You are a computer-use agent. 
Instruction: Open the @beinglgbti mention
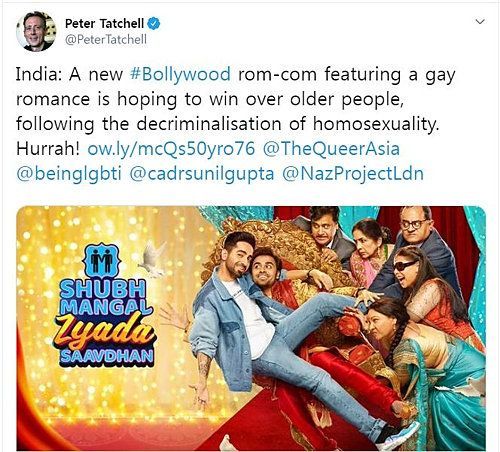pyautogui.click(x=69, y=173)
